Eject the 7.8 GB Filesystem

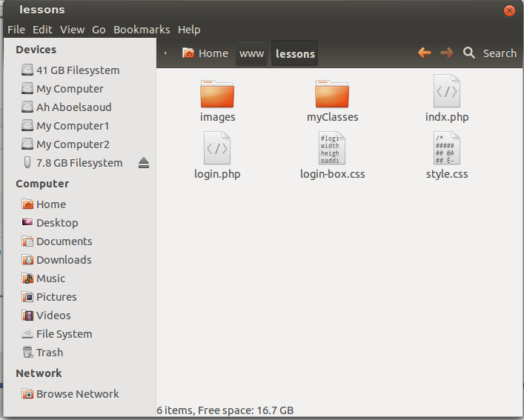click(144, 163)
